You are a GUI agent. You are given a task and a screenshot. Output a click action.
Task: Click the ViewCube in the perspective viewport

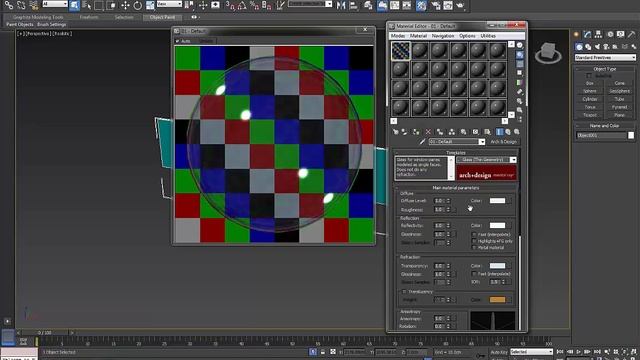(548, 52)
